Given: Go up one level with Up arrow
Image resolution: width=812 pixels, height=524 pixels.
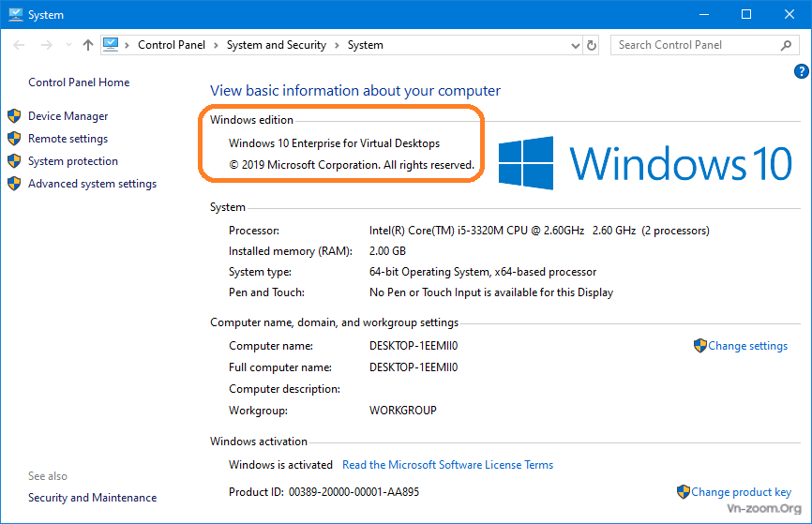Looking at the screenshot, I should 87,45.
